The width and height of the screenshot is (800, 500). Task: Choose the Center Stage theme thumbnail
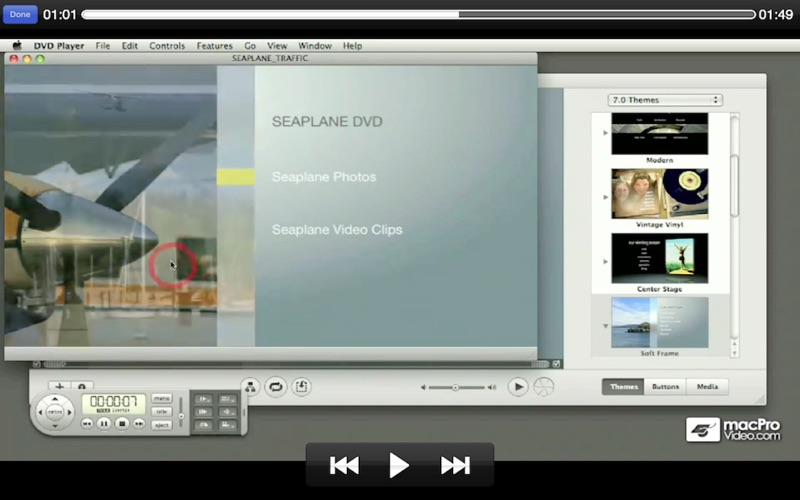[x=660, y=258]
